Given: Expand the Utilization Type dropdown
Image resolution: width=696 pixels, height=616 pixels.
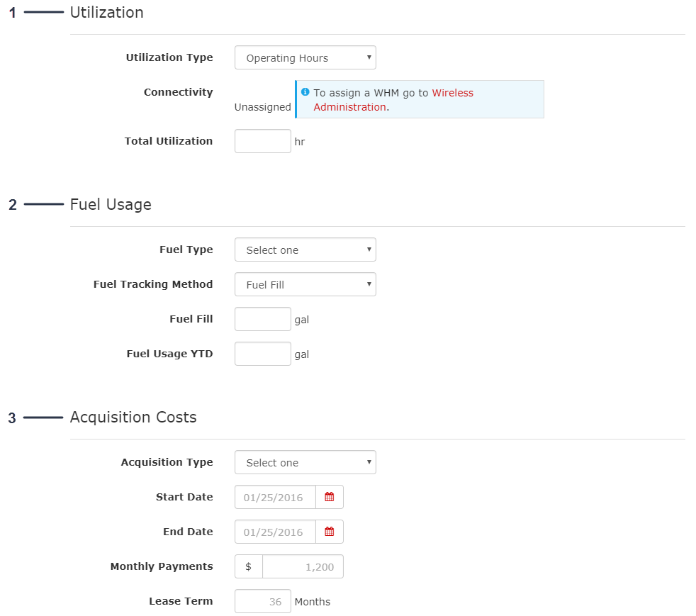Looking at the screenshot, I should click(x=305, y=58).
